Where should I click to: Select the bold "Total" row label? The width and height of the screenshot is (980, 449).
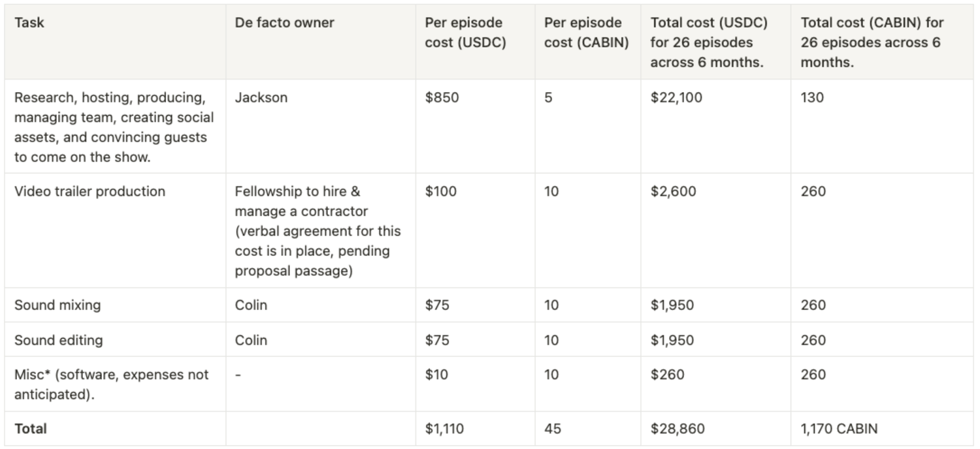[x=31, y=429]
